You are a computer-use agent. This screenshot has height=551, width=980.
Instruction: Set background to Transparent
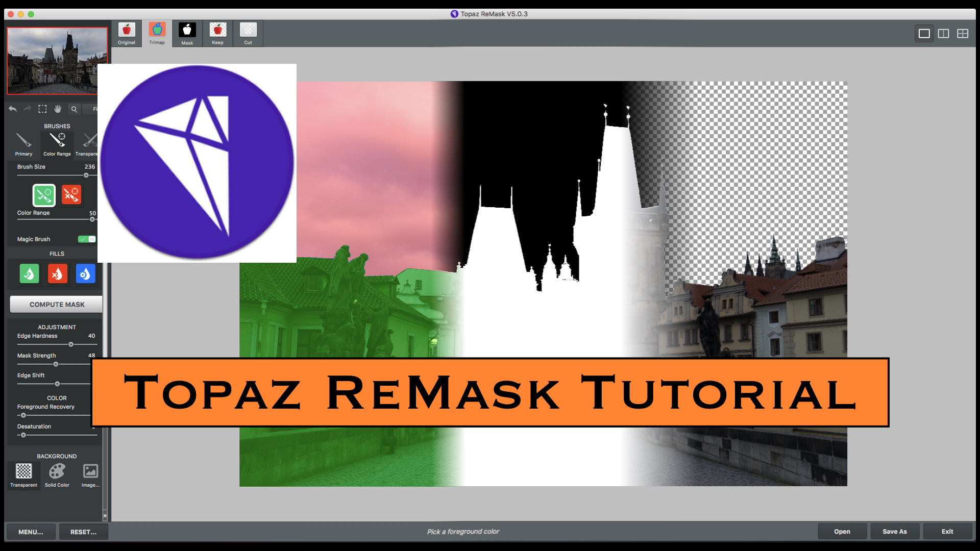tap(23, 475)
